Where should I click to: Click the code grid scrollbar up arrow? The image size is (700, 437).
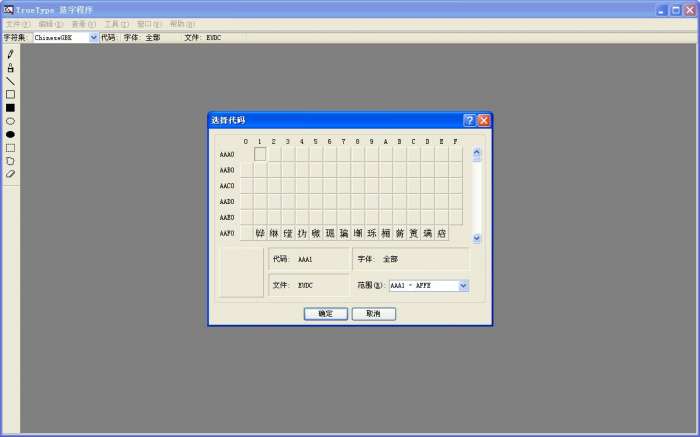click(x=477, y=155)
